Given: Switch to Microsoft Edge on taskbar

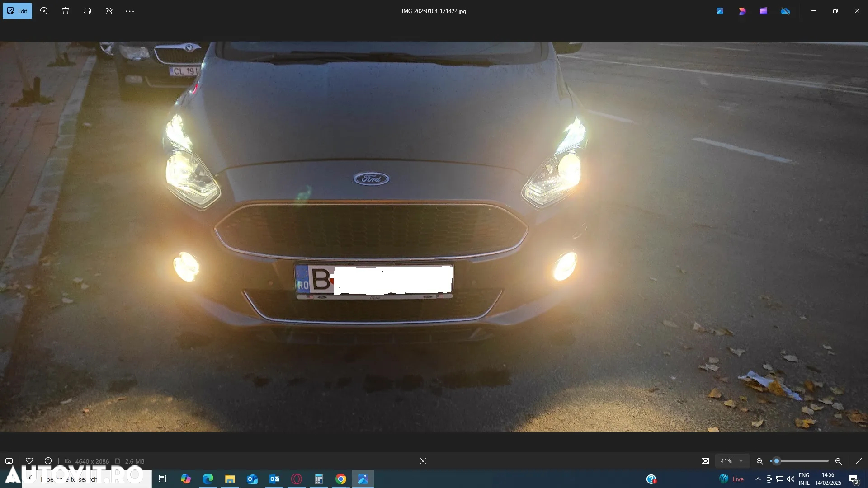Looking at the screenshot, I should tap(208, 479).
